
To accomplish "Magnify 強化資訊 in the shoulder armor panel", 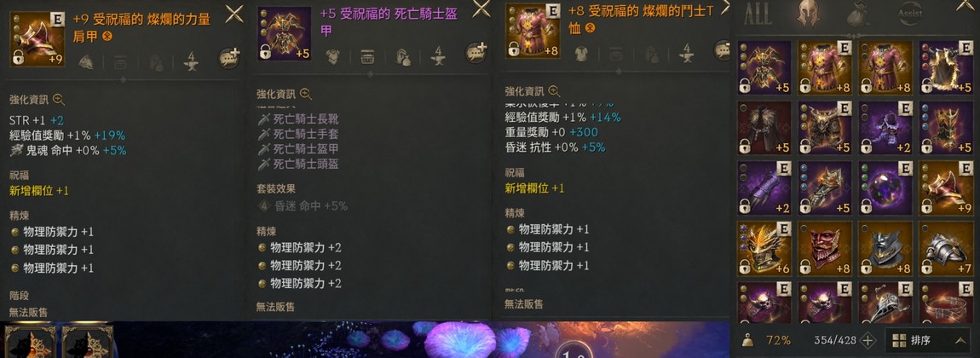I will pyautogui.click(x=59, y=100).
